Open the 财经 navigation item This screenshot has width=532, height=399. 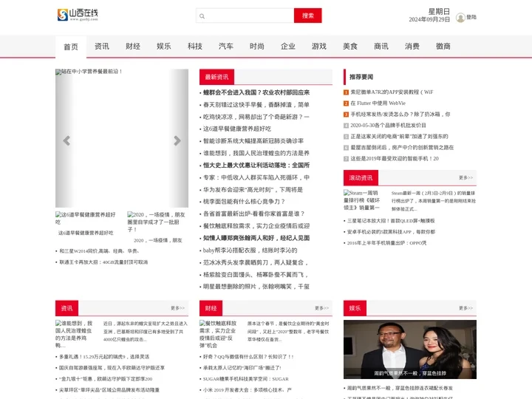tap(133, 47)
